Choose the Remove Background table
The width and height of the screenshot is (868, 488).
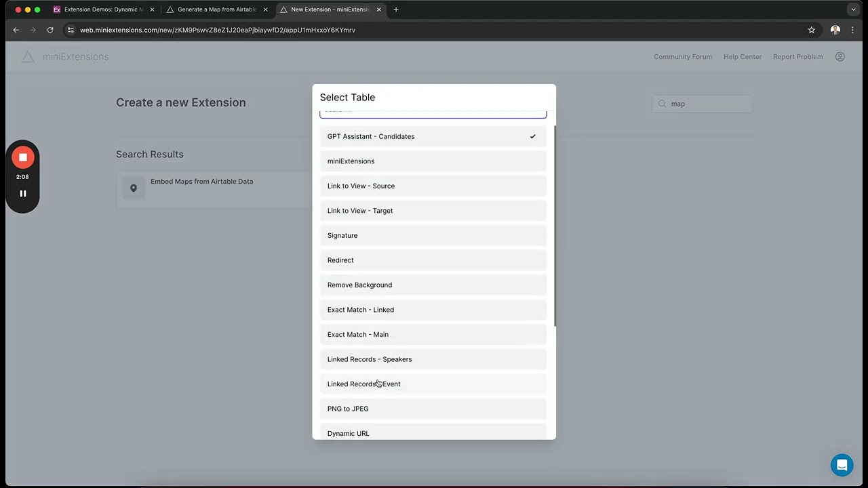[x=433, y=285]
